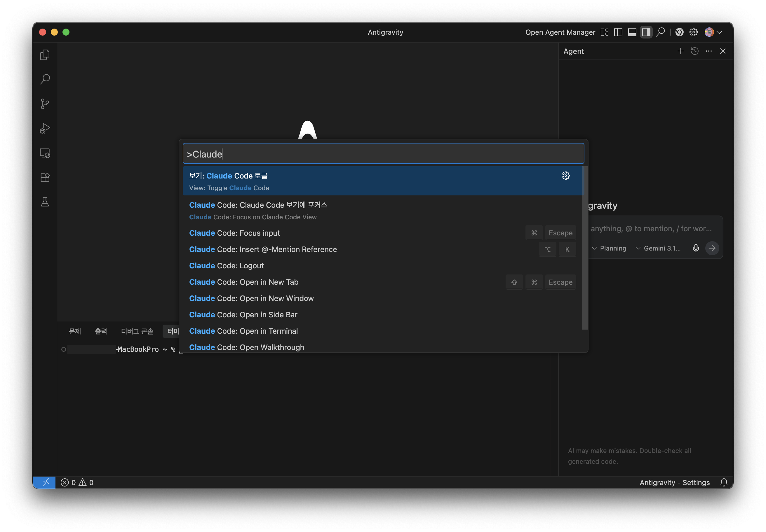This screenshot has width=766, height=532.
Task: Toggle the primary side bar layout icon
Action: tap(618, 32)
